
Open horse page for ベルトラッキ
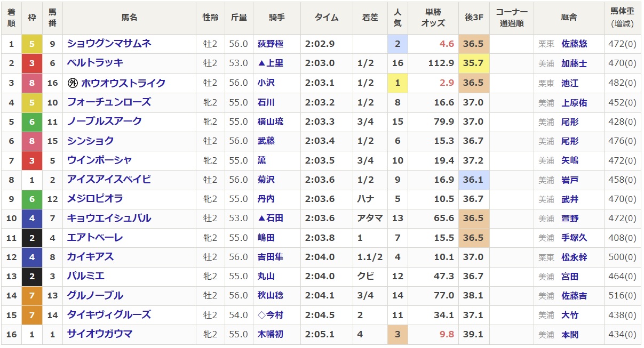[x=95, y=63]
